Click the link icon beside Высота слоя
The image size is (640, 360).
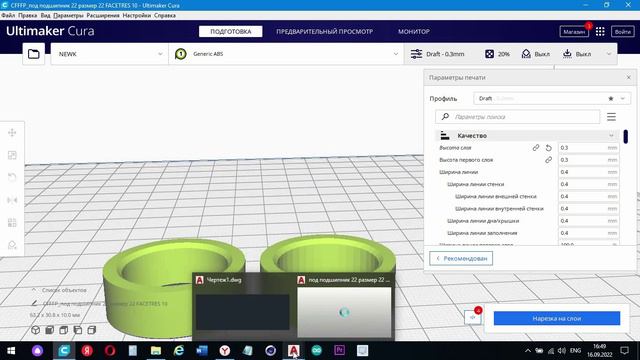(536, 148)
